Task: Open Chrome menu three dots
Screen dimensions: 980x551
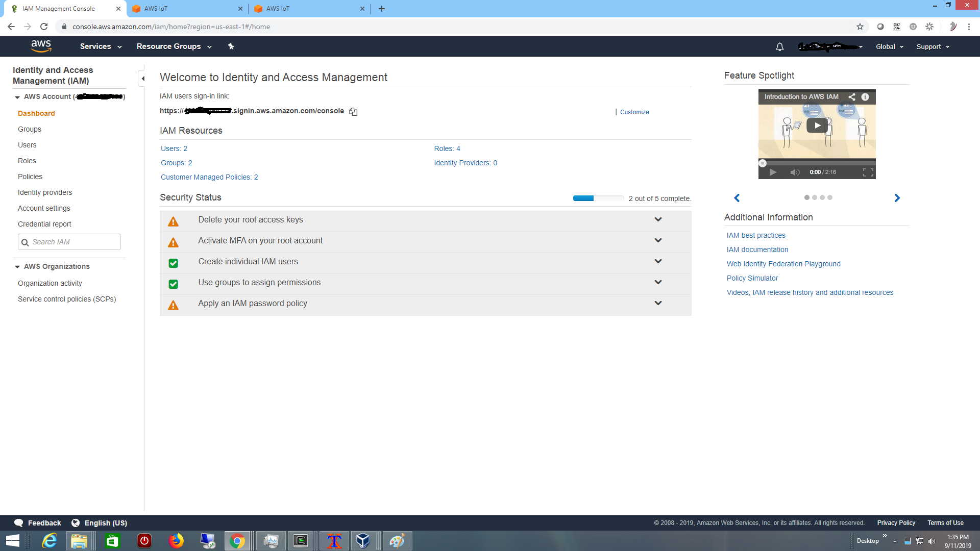Action: click(x=969, y=27)
